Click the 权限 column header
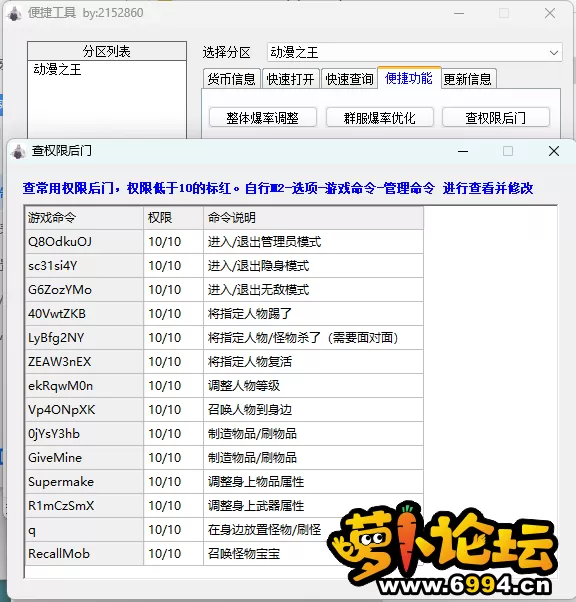 point(174,218)
